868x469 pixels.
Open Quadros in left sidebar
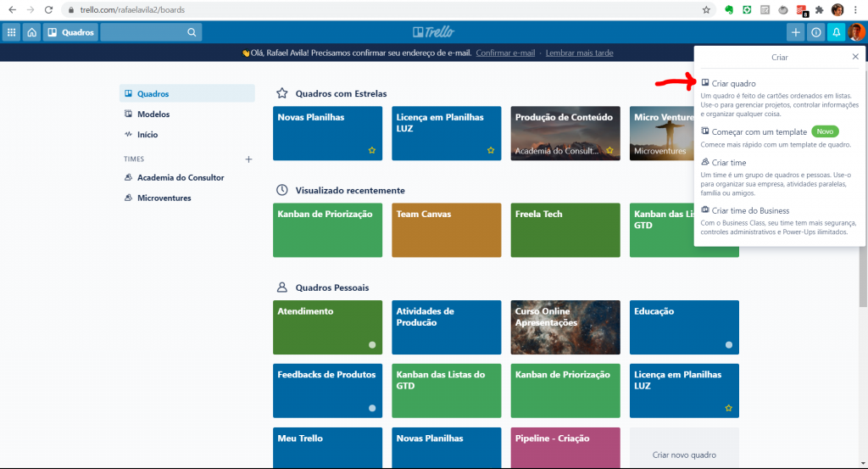187,93
